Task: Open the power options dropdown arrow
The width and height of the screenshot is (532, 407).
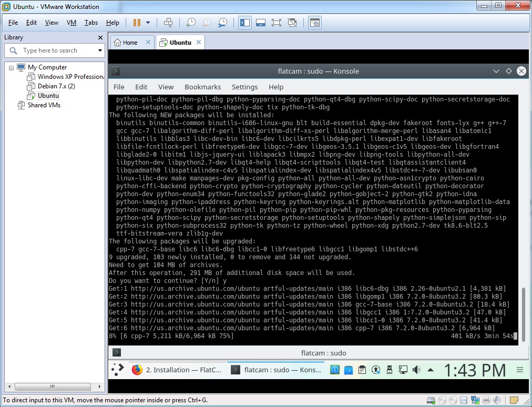Action: click(x=148, y=23)
